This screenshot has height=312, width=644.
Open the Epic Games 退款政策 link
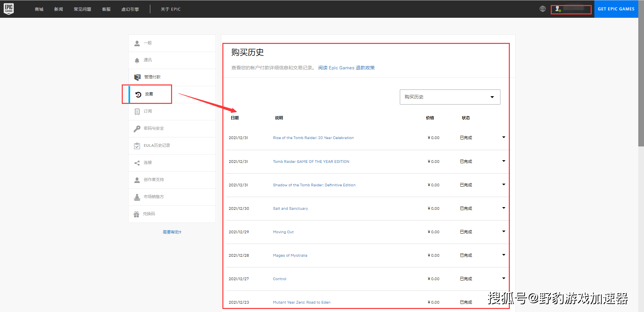[x=346, y=67]
